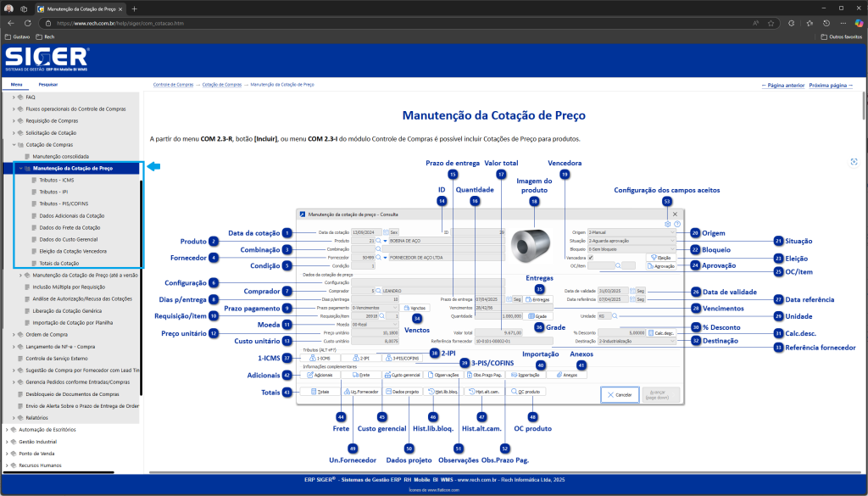
Task: Close the Manutenção da Cotação de Preço browser tab
Action: [122, 8]
